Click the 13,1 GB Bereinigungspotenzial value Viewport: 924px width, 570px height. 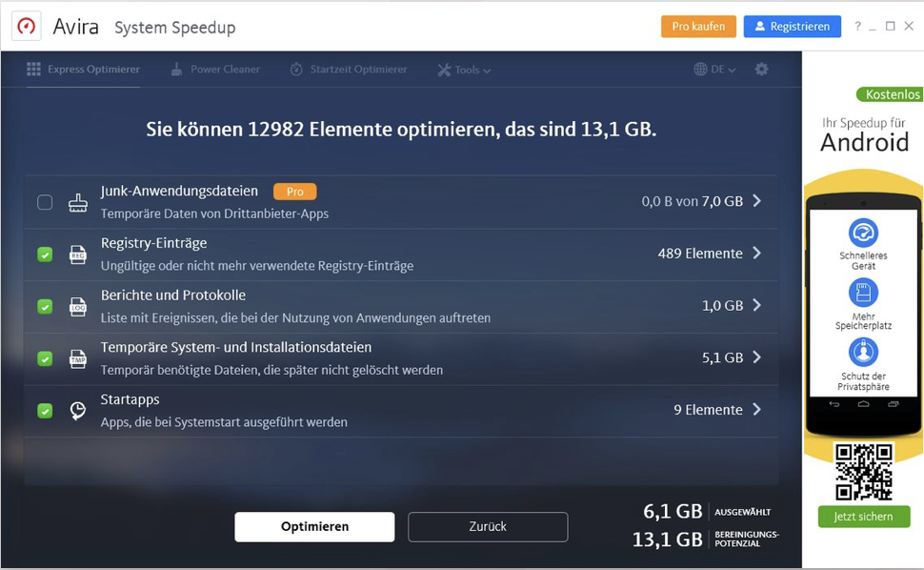tap(668, 539)
